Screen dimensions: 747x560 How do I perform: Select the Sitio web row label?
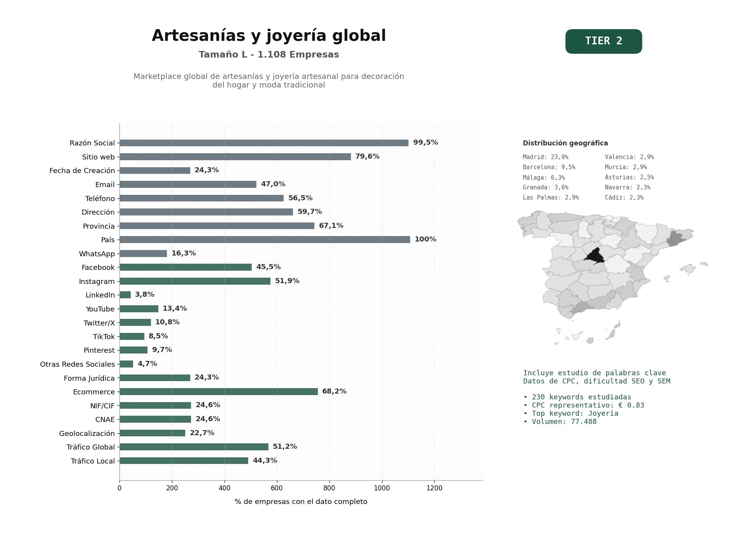(98, 157)
